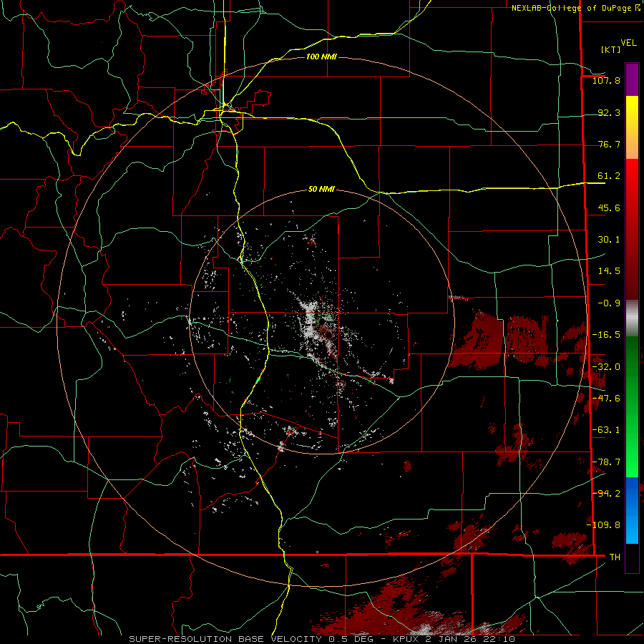Select the 76.7 scale value
The image size is (644, 644).
(609, 144)
